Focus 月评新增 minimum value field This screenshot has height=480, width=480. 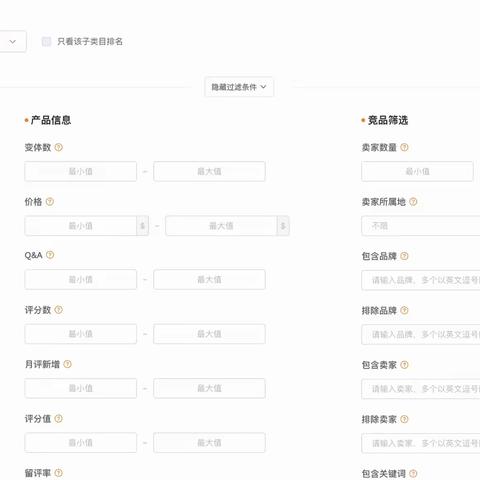tap(81, 388)
